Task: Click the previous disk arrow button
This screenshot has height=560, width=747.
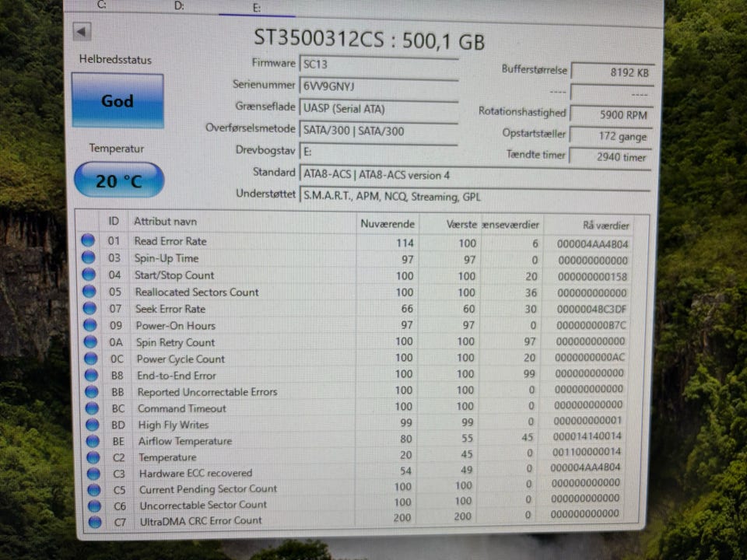Action: click(x=82, y=32)
